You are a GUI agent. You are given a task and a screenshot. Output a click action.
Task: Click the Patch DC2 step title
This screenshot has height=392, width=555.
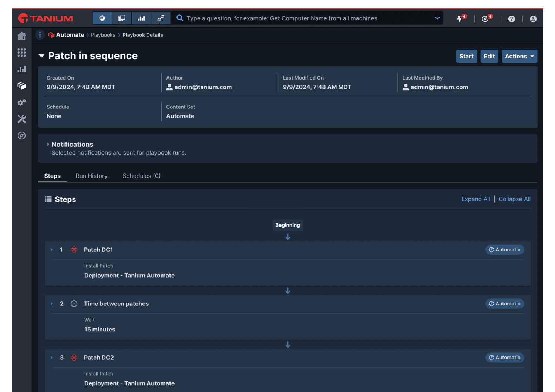(x=99, y=358)
